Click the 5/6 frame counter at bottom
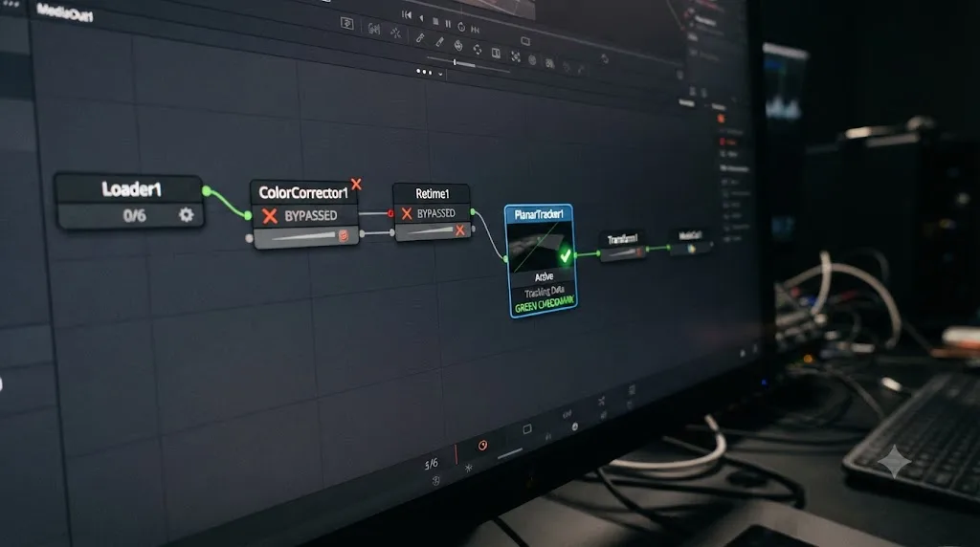The height and width of the screenshot is (547, 980). pyautogui.click(x=432, y=464)
